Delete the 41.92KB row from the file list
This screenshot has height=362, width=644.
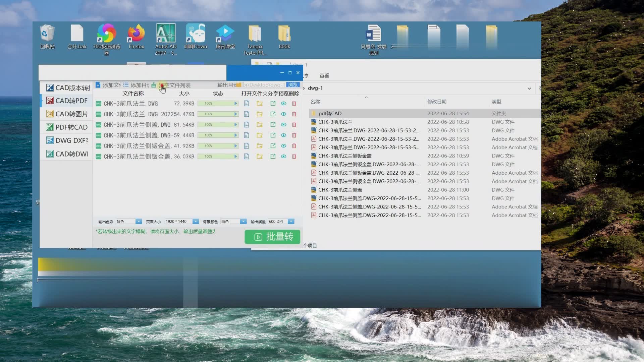294,146
